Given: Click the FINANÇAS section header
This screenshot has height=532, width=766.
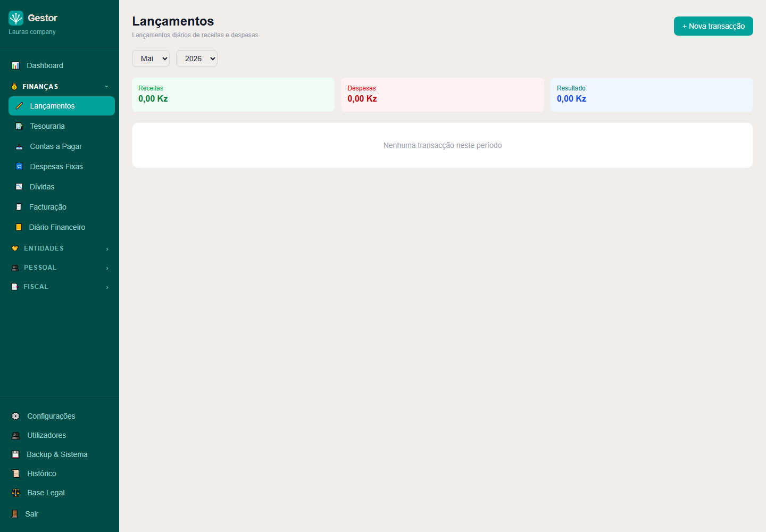Looking at the screenshot, I should (x=60, y=86).
